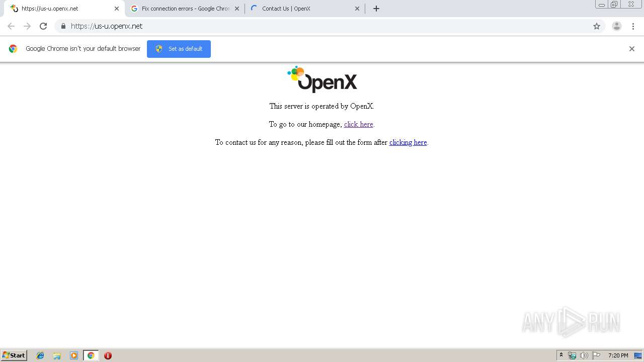Minimize the Chrome window

[602, 5]
